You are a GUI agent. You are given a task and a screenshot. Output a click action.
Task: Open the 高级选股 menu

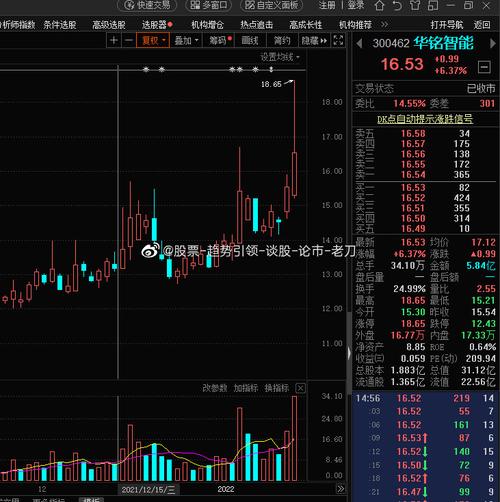coord(109,25)
